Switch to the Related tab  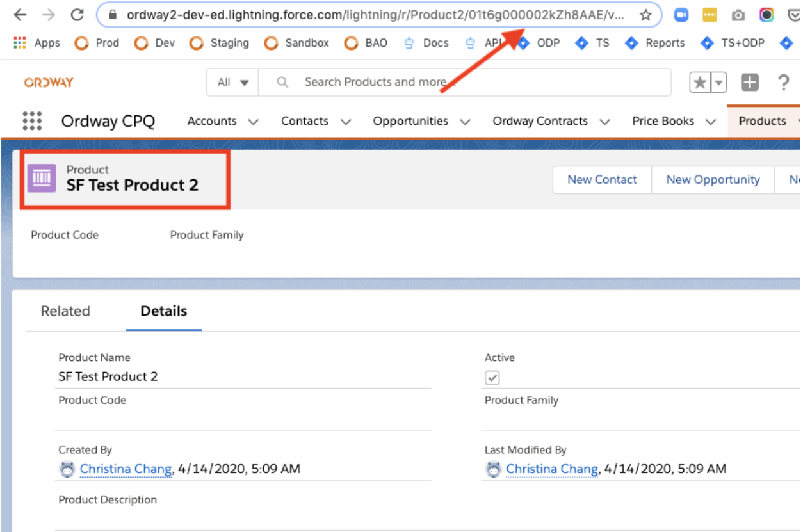(65, 311)
